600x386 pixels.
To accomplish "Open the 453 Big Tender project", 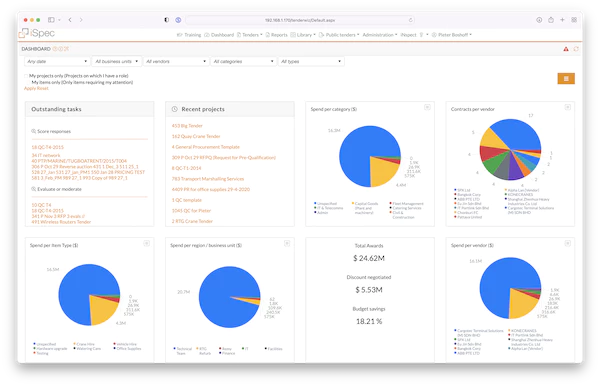I will click(187, 125).
